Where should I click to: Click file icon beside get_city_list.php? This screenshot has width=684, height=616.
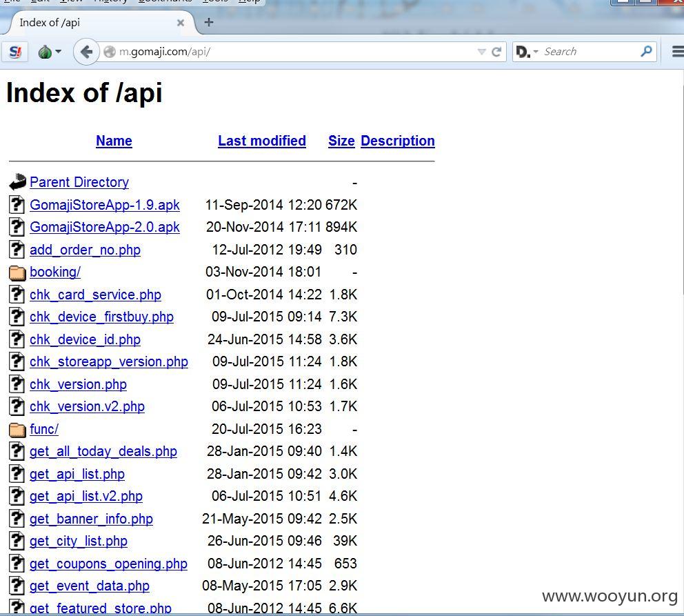click(17, 541)
